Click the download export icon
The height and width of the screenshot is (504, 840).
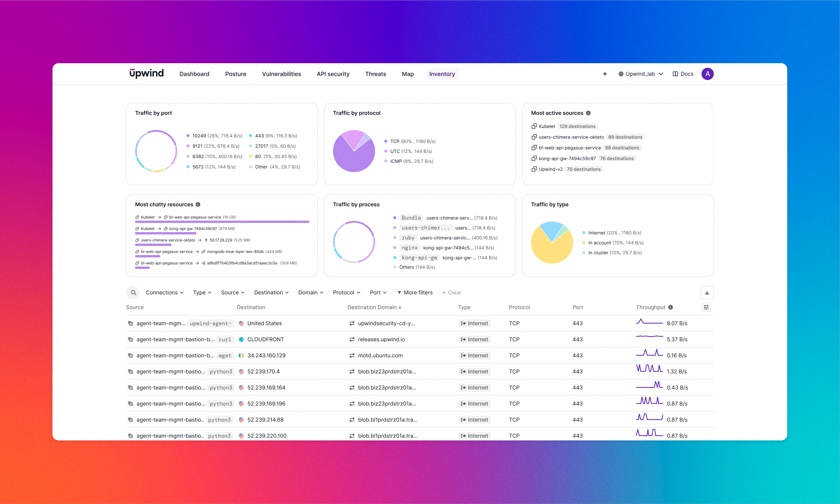pyautogui.click(x=706, y=293)
